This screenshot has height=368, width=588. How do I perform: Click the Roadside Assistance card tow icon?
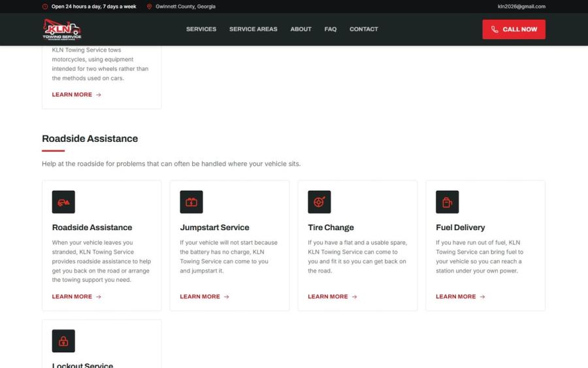click(63, 202)
